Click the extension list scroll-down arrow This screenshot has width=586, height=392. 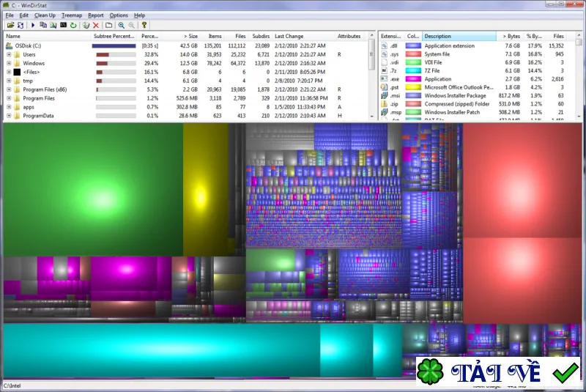click(x=579, y=117)
